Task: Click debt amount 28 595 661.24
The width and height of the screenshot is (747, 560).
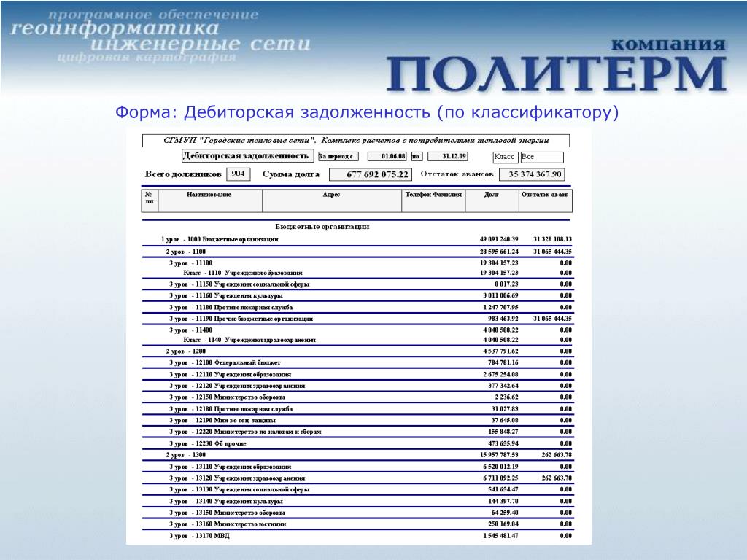Action: (x=499, y=252)
